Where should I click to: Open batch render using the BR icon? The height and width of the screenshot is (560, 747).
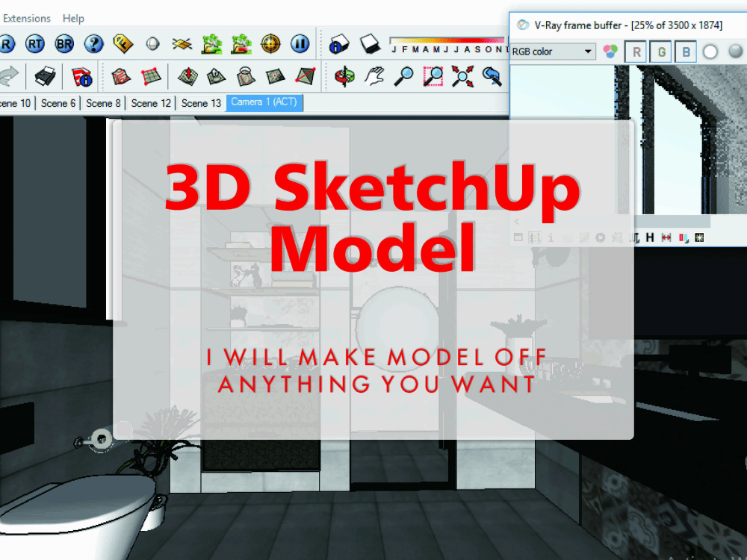click(64, 43)
